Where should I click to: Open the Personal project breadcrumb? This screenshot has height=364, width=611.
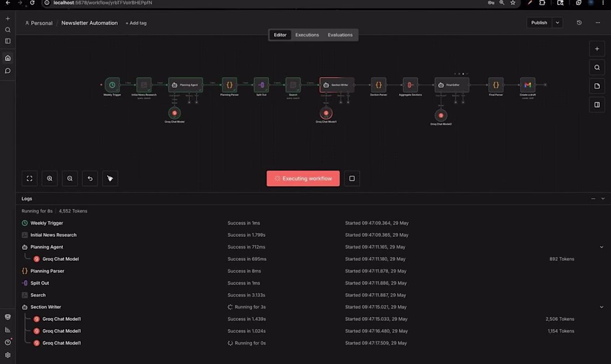[x=38, y=23]
